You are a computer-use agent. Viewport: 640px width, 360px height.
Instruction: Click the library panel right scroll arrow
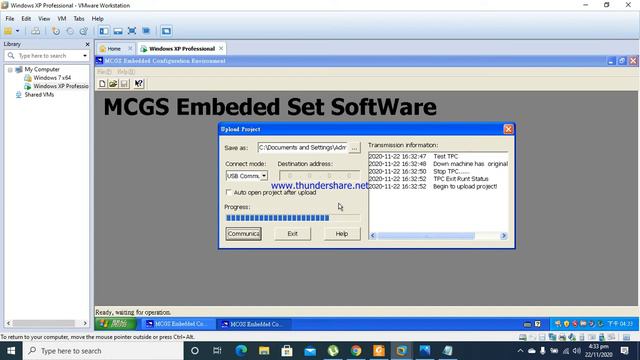pyautogui.click(x=85, y=323)
